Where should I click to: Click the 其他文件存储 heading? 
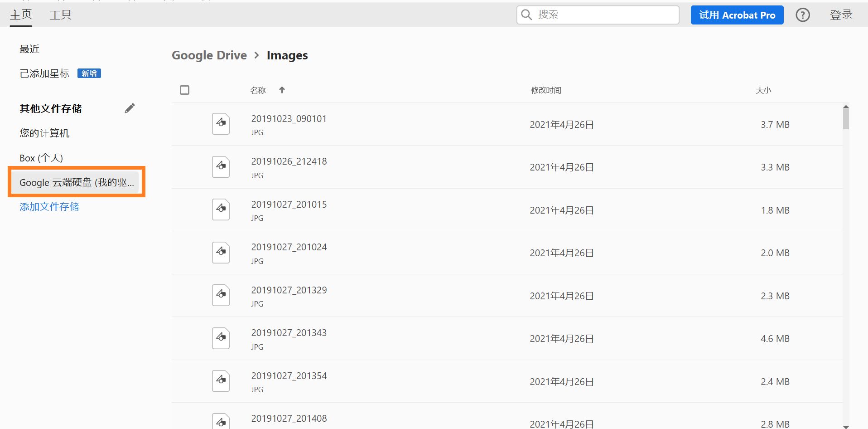[51, 108]
